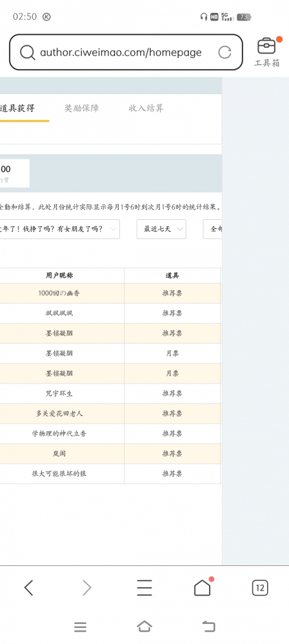This screenshot has height=644, width=289.
Task: Select user 岚阁
Action: coord(59,454)
